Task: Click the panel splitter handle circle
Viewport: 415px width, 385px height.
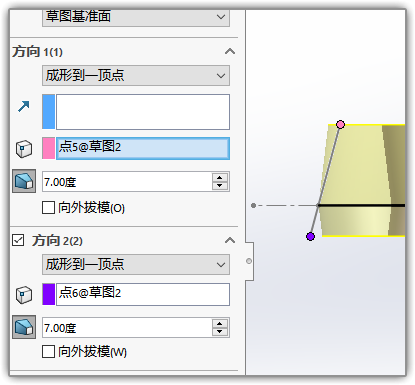Action: pos(249,261)
